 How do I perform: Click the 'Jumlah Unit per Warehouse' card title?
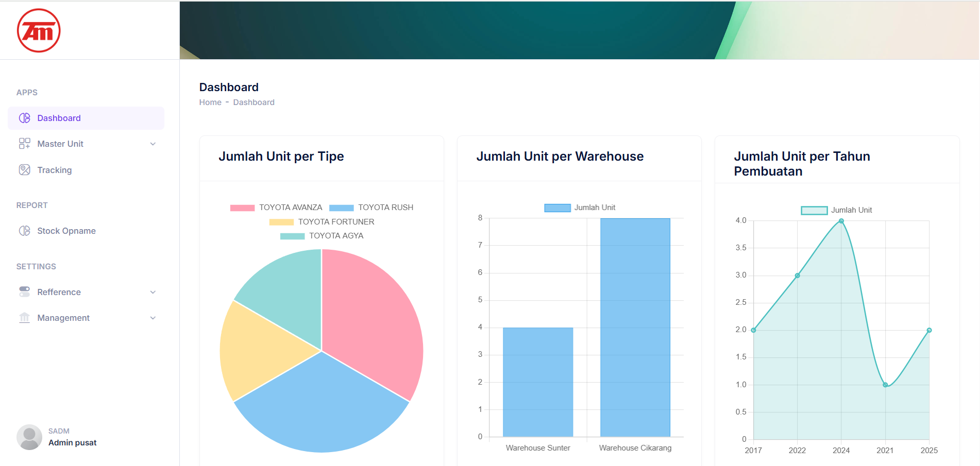[x=560, y=157]
